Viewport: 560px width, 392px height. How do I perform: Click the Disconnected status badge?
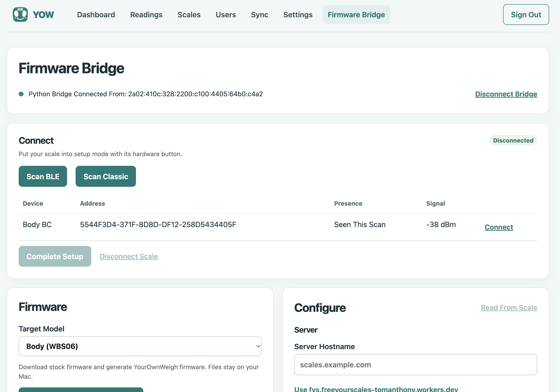(x=513, y=140)
